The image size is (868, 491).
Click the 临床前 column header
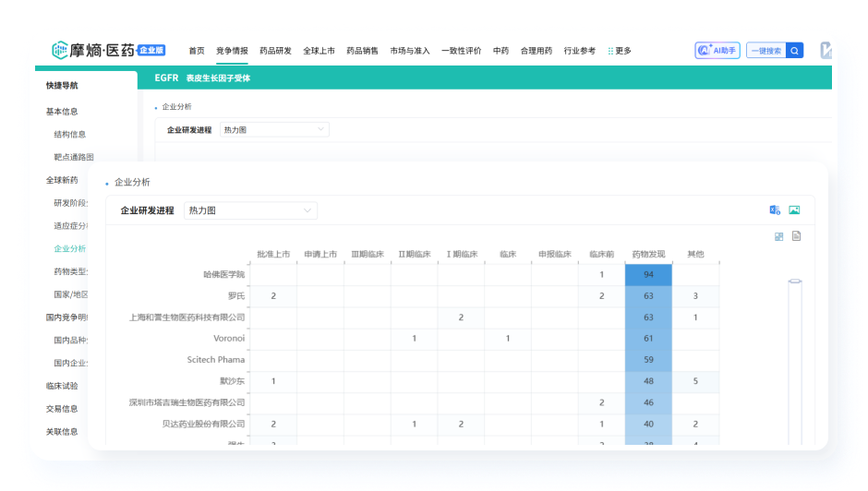602,254
